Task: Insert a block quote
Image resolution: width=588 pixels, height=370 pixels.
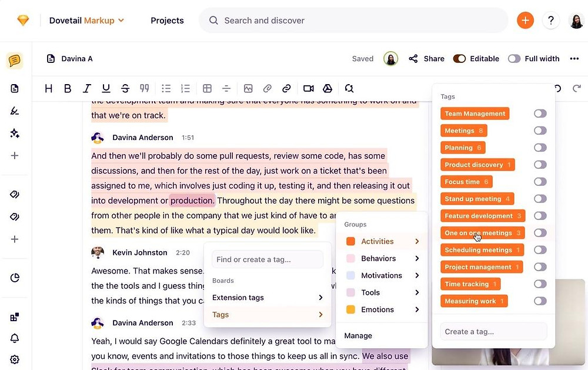Action: coord(145,89)
